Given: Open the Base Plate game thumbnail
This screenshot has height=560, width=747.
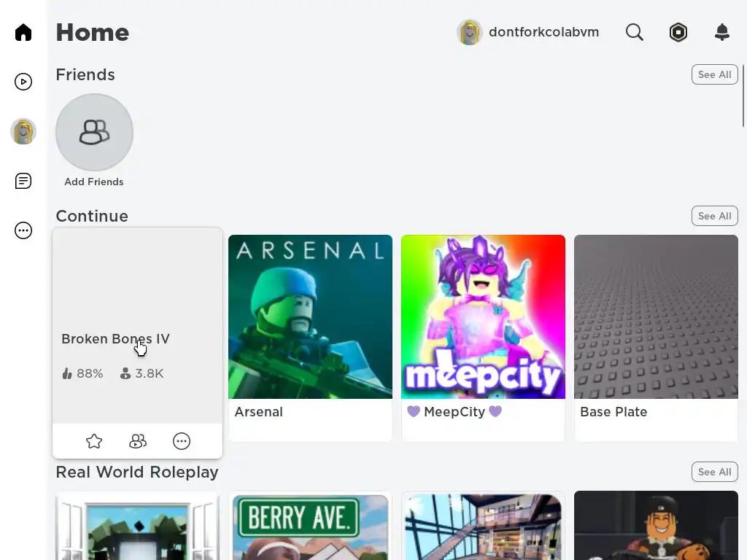Looking at the screenshot, I should (656, 316).
